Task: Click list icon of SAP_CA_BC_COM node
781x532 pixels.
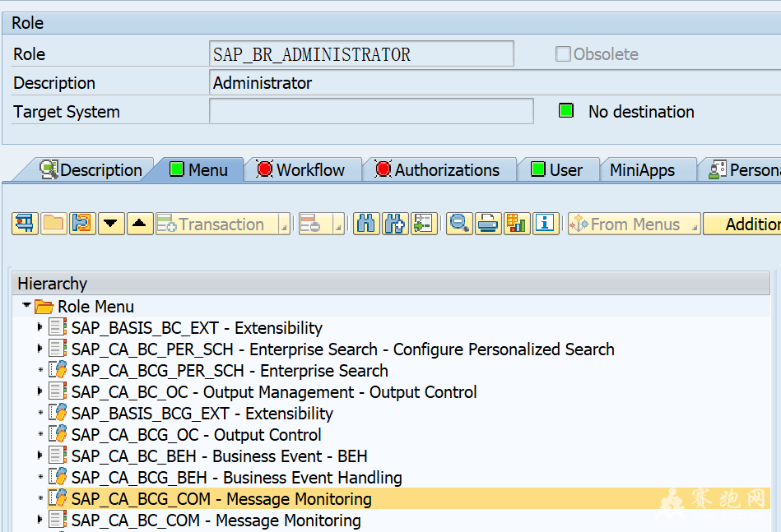Action: 58,520
